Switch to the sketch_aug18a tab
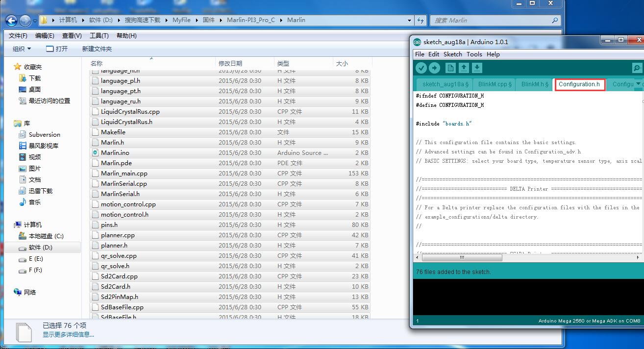 [x=446, y=84]
